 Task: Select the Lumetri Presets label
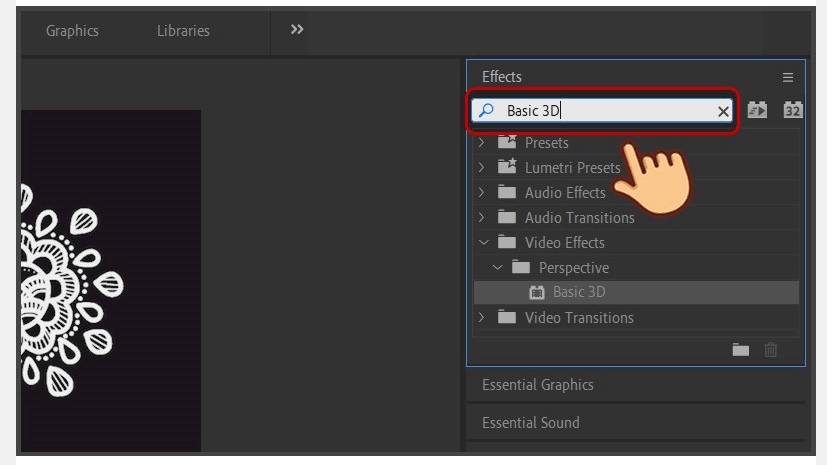tap(572, 168)
